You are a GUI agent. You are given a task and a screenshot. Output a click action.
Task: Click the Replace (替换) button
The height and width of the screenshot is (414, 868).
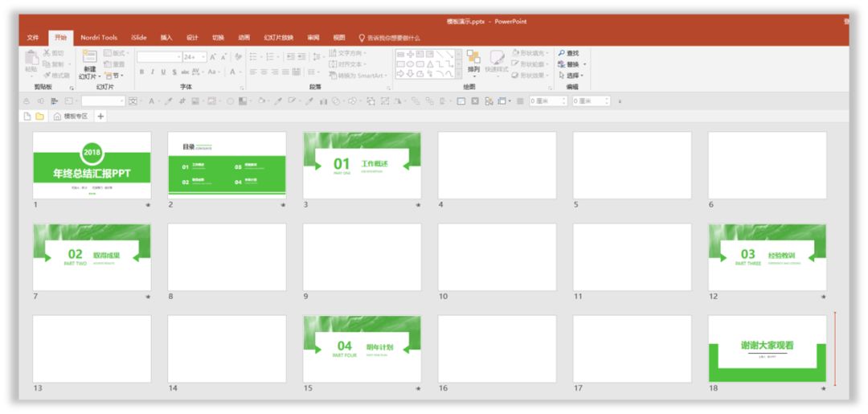[x=572, y=64]
